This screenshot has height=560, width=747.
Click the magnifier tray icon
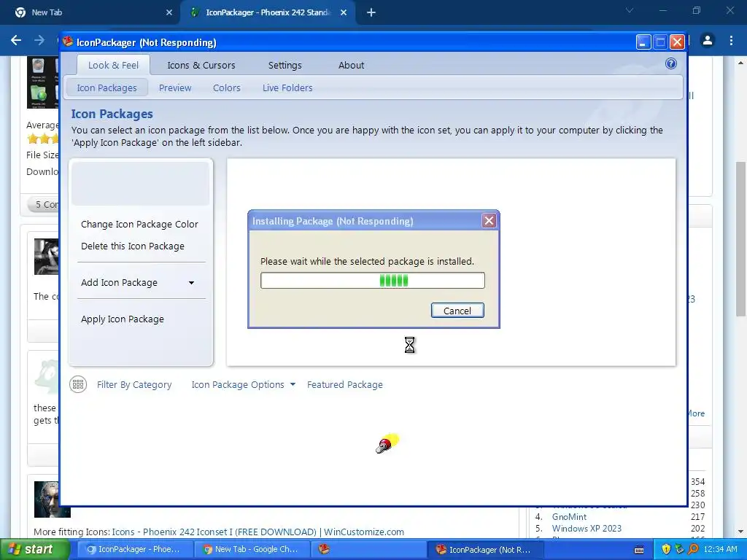(x=693, y=549)
